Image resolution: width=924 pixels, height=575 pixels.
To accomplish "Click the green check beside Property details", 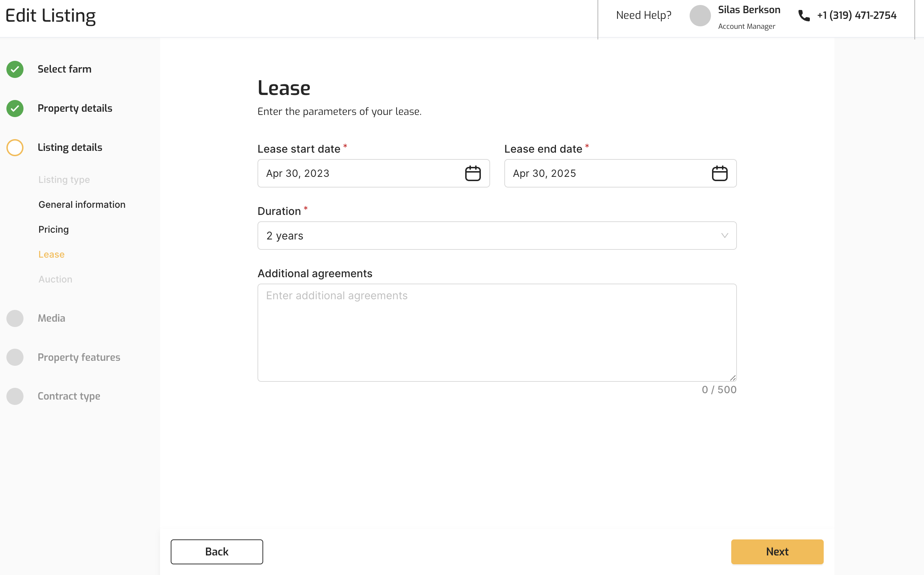I will click(15, 109).
